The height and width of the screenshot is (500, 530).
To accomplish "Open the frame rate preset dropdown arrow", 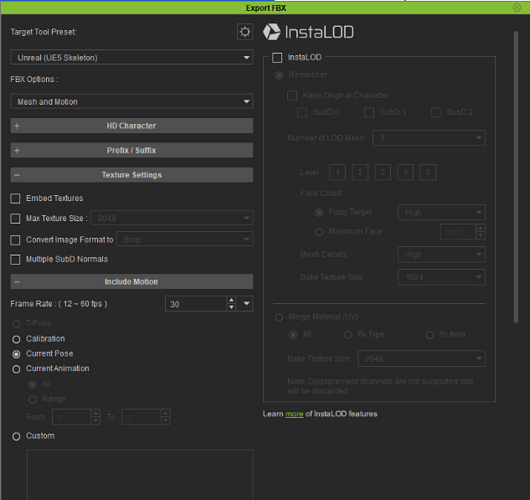I will point(246,304).
